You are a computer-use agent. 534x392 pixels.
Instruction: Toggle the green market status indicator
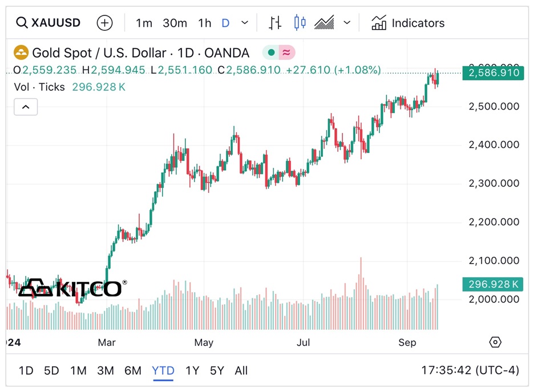click(271, 53)
